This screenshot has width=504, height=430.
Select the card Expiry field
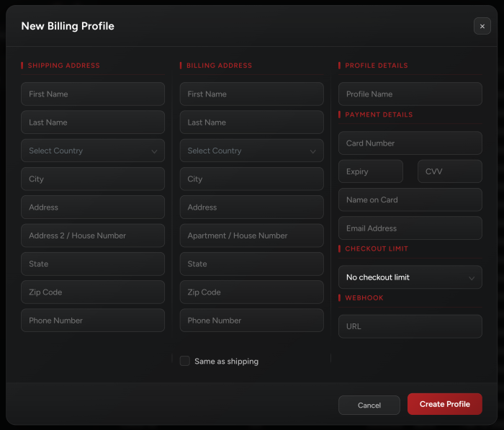[370, 171]
